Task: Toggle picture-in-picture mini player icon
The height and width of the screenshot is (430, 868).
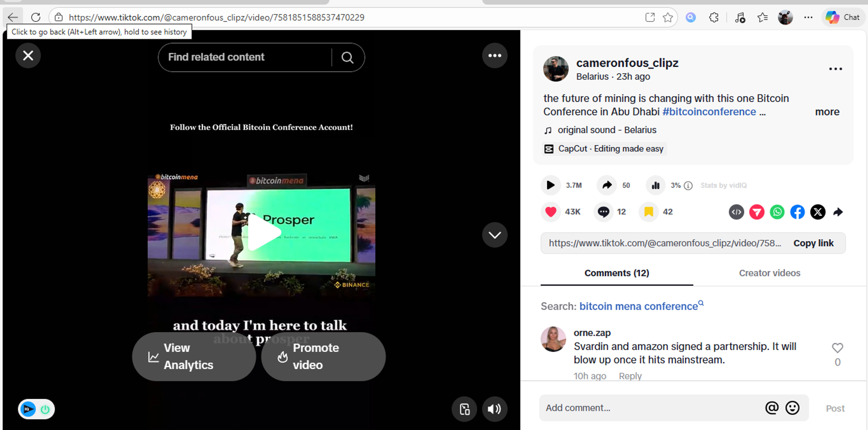Action: coord(465,409)
